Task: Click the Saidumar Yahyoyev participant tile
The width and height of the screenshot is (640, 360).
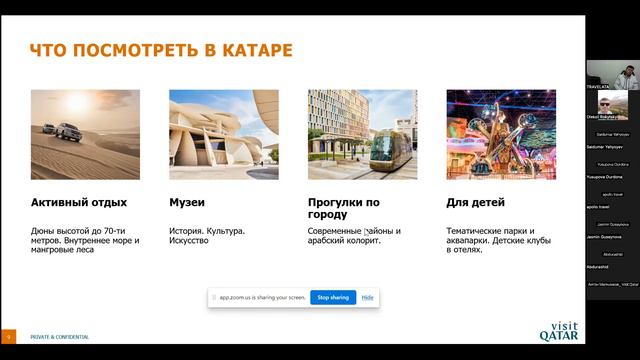Action: click(613, 135)
